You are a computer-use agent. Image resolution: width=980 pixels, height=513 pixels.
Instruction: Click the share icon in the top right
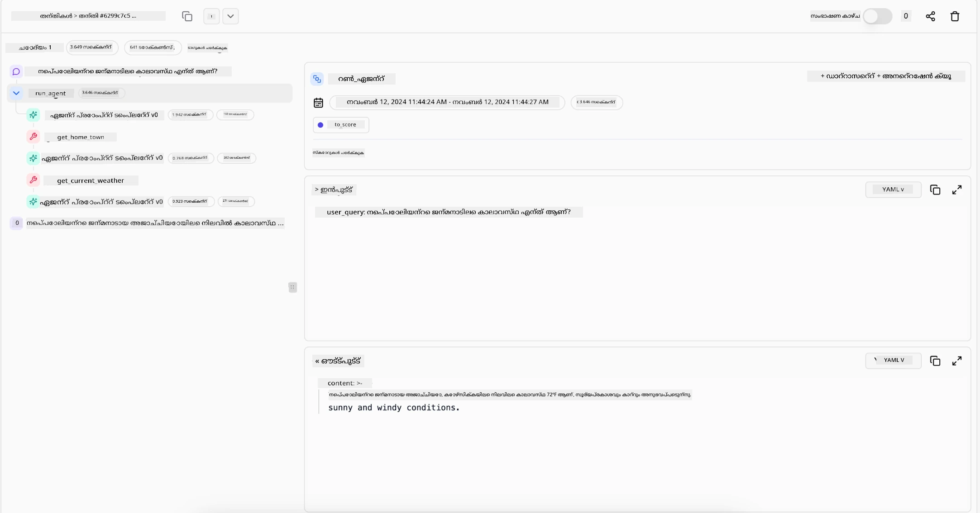pyautogui.click(x=930, y=16)
